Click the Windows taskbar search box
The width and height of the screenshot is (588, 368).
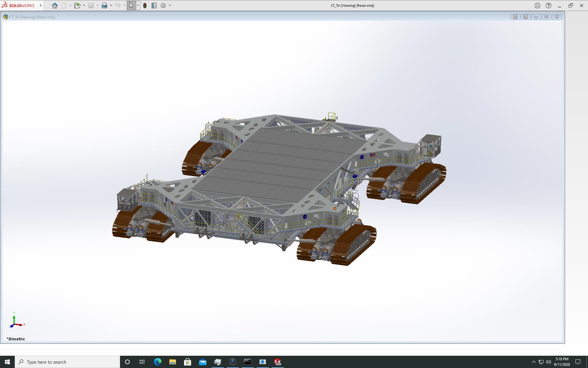[67, 362]
